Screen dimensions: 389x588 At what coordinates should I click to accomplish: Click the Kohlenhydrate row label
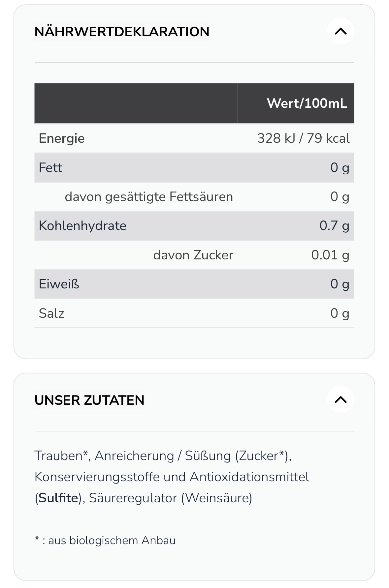82,226
